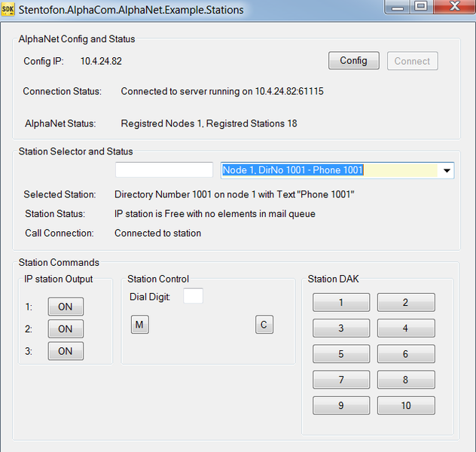Select the Node 1, DirNo 1001 combo box

[x=337, y=170]
